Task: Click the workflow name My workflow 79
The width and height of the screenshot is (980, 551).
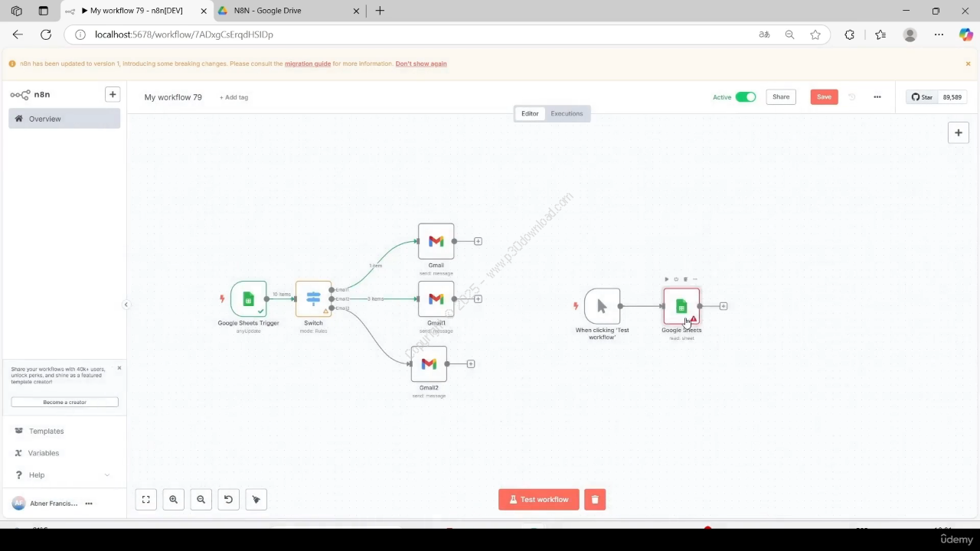Action: click(173, 97)
